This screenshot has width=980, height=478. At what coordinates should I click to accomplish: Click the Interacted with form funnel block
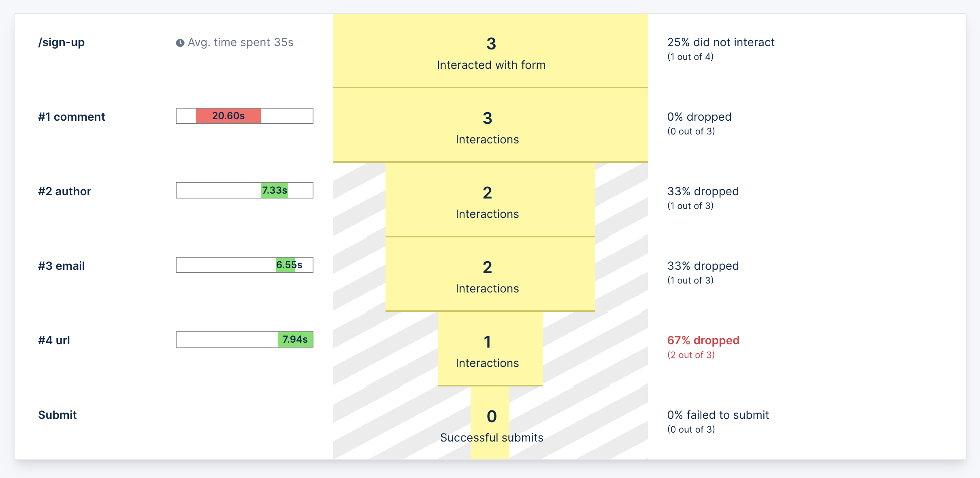click(x=490, y=51)
